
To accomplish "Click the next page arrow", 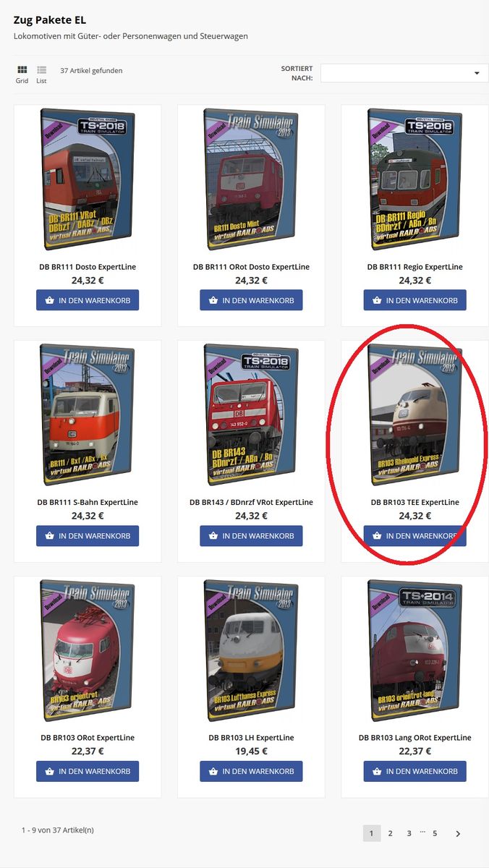I will 458,833.
